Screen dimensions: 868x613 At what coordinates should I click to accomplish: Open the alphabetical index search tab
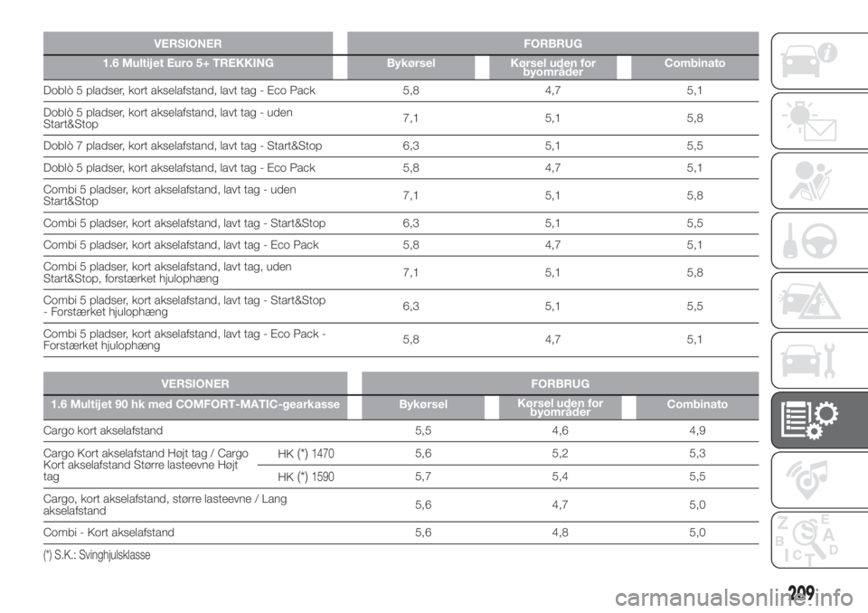click(x=819, y=540)
